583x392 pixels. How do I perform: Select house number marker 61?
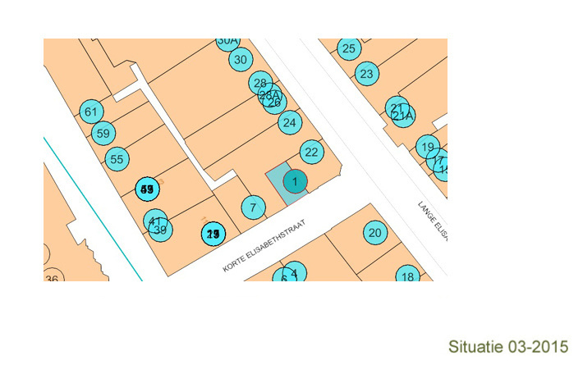pos(92,112)
